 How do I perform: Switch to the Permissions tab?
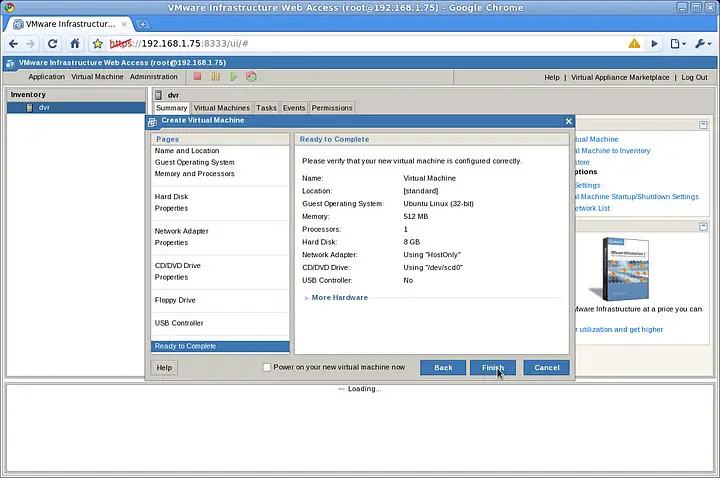tap(332, 108)
